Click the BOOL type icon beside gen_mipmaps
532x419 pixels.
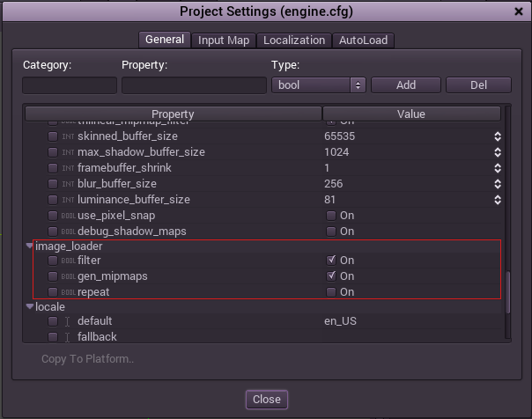(x=68, y=276)
